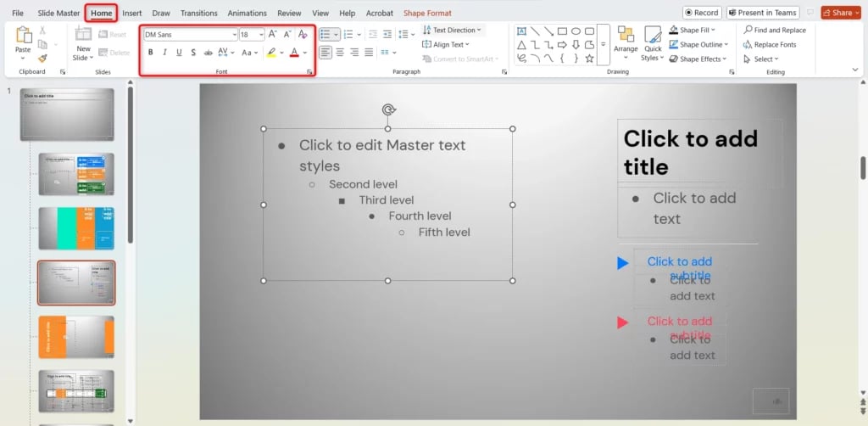Increase list indent level
The width and height of the screenshot is (868, 426).
[x=387, y=34]
